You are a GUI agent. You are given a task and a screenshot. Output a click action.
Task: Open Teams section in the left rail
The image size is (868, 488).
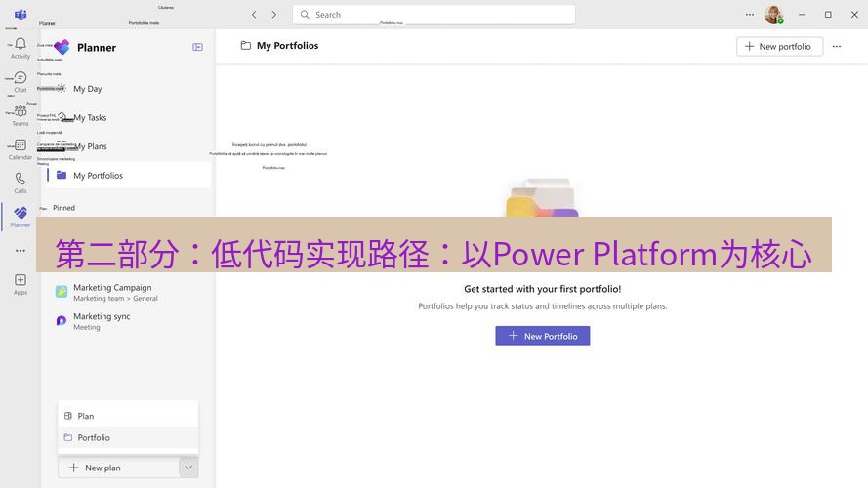[x=21, y=115]
